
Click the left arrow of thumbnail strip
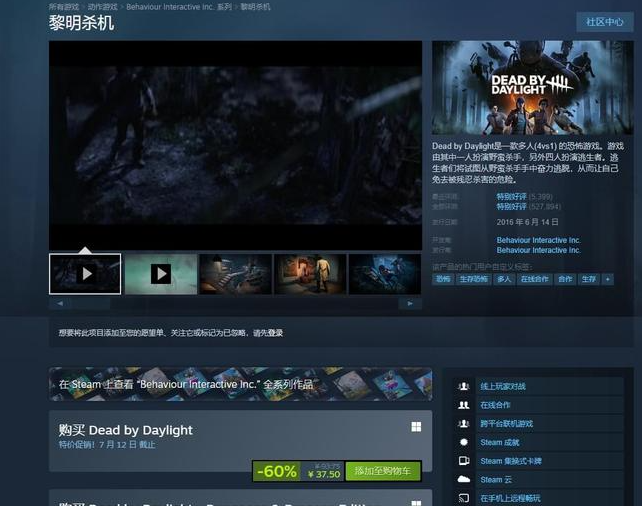pos(60,303)
